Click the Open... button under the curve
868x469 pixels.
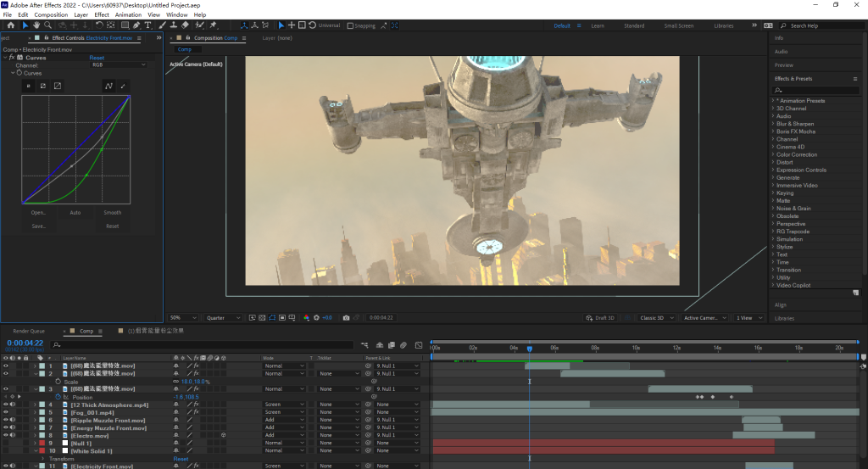[x=38, y=213]
